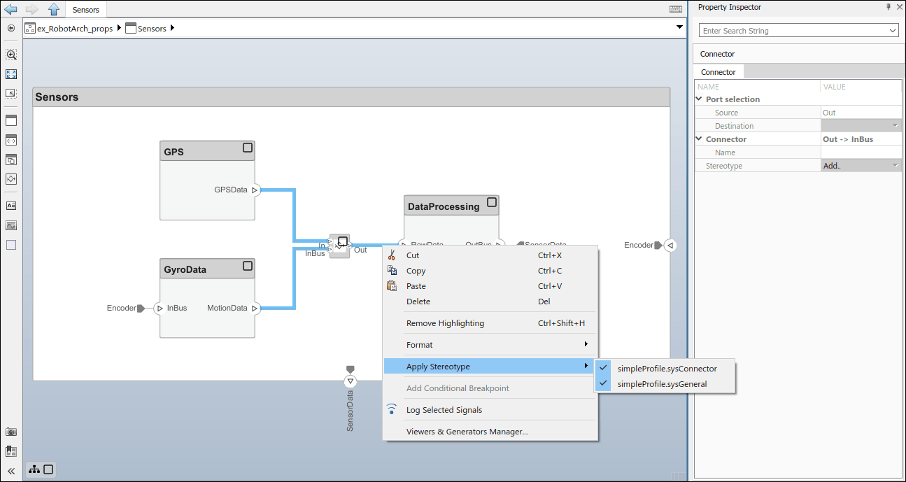Add a Variant Component from palette
906x482 pixels.
coord(11,160)
